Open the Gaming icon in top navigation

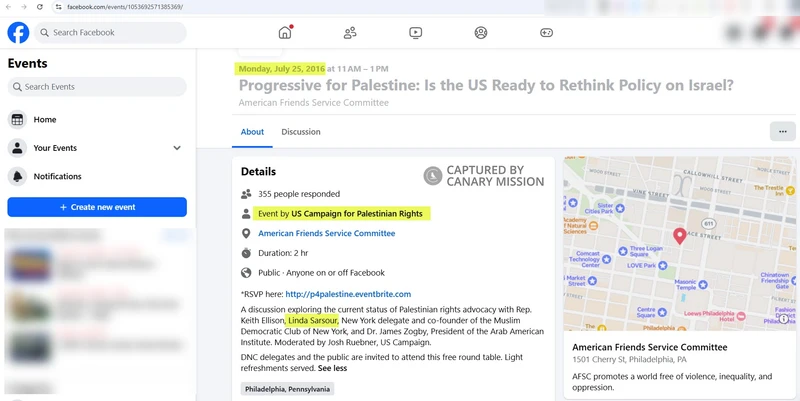546,33
